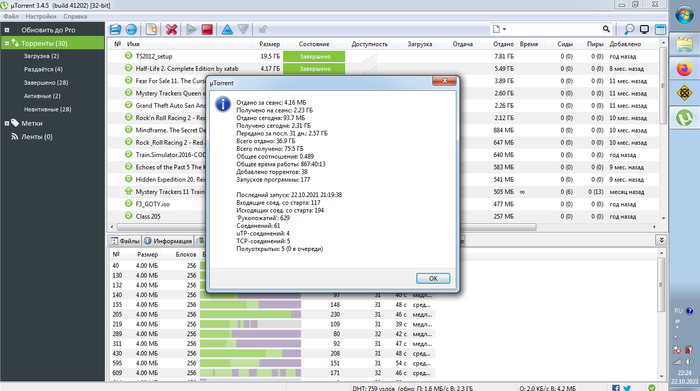Click Move Down Queue arrow icon
The image size is (700, 391).
(x=243, y=29)
